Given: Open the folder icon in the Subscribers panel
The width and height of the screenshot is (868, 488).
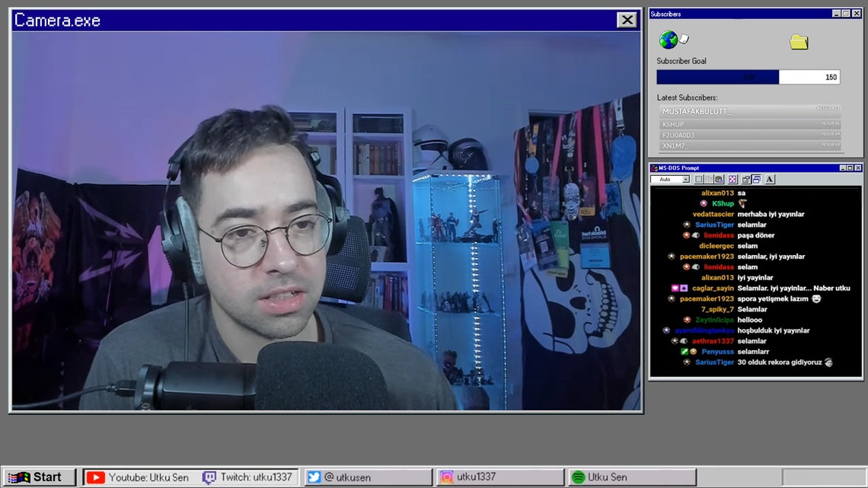Looking at the screenshot, I should pyautogui.click(x=798, y=42).
